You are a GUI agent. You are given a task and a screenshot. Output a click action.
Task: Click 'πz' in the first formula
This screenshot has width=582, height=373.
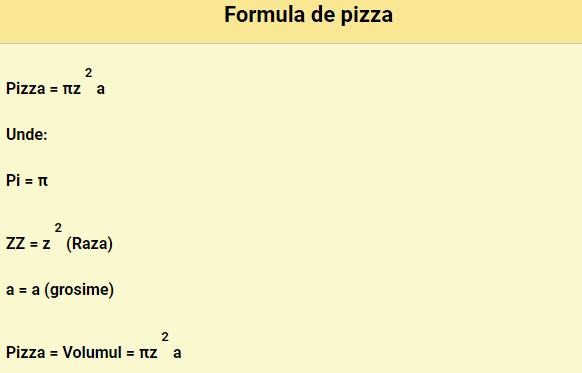(72, 89)
